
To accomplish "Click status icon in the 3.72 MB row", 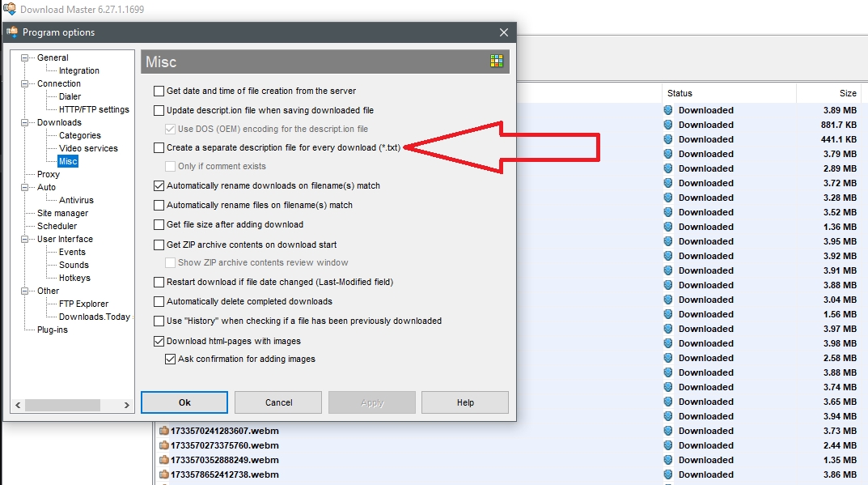I will pyautogui.click(x=668, y=183).
